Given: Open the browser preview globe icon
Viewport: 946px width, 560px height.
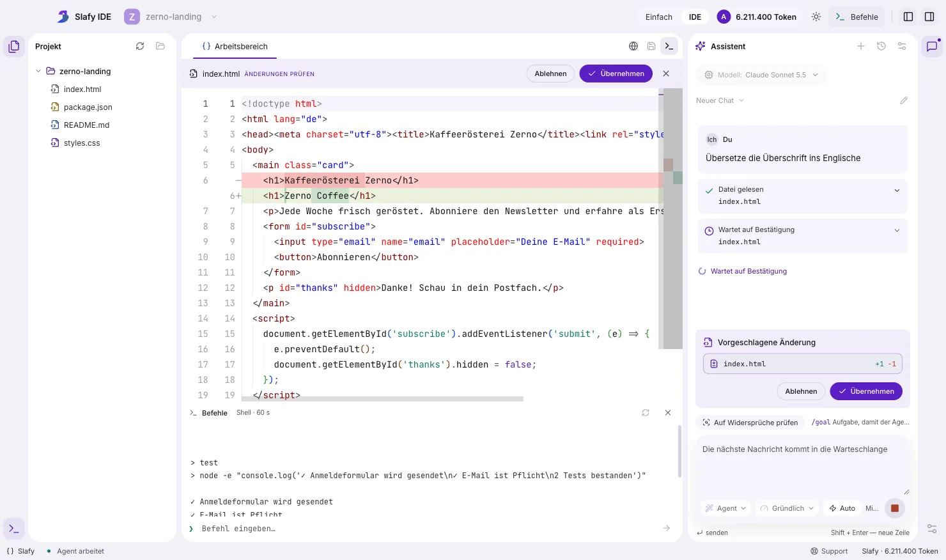Looking at the screenshot, I should coord(633,46).
